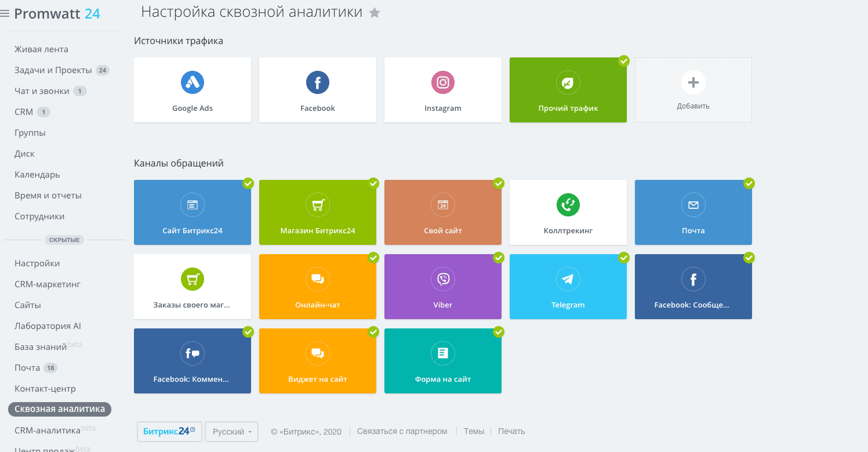Click the Прочий трафик leaf icon

coord(568,83)
